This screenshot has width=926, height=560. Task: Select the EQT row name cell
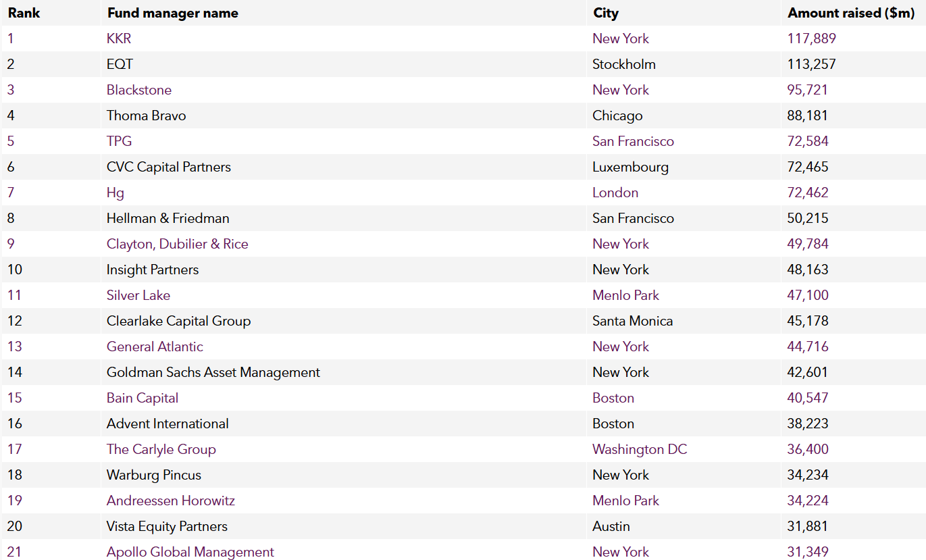(120, 64)
